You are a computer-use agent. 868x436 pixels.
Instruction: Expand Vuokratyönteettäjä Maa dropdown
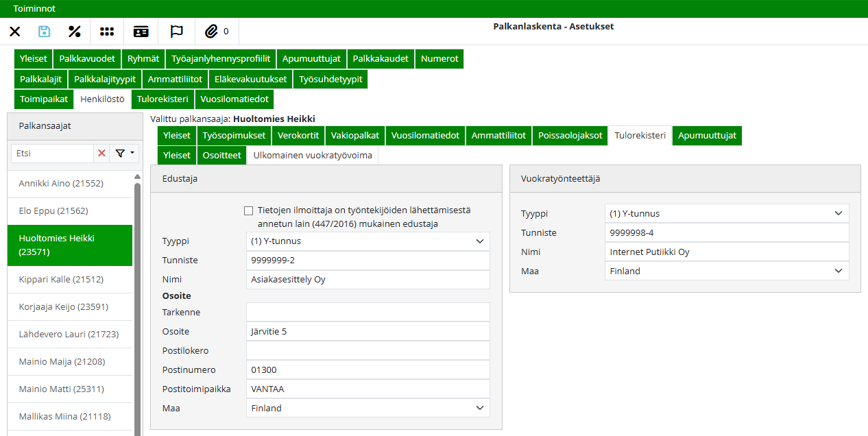[x=726, y=271]
